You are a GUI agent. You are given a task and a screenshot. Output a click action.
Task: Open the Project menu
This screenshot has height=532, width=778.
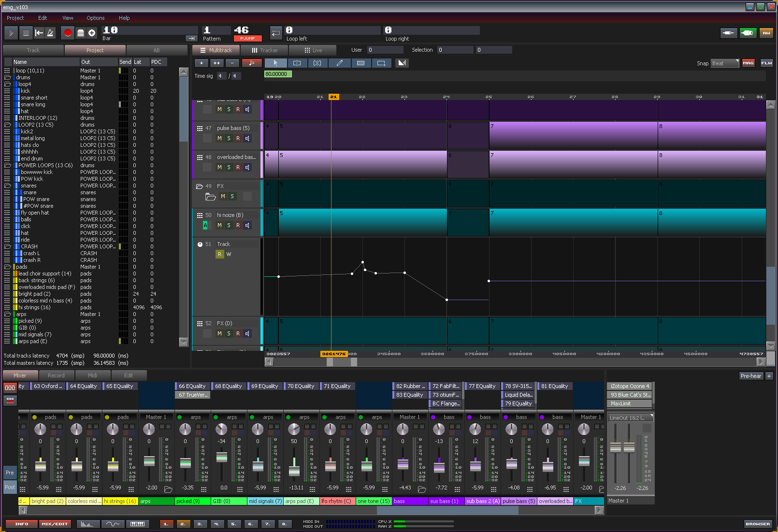pos(15,18)
